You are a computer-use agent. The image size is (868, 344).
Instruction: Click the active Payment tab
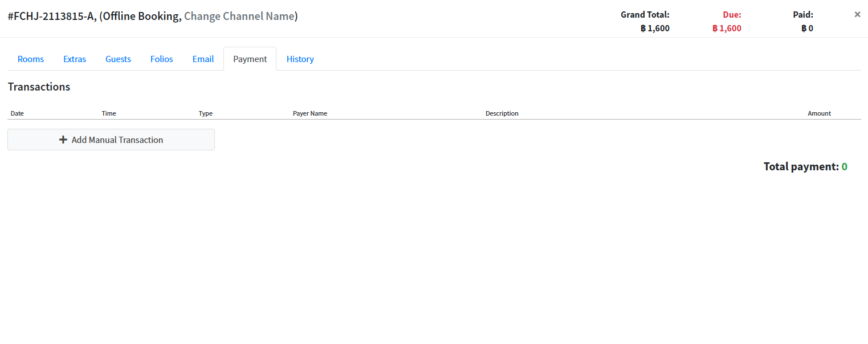click(250, 59)
